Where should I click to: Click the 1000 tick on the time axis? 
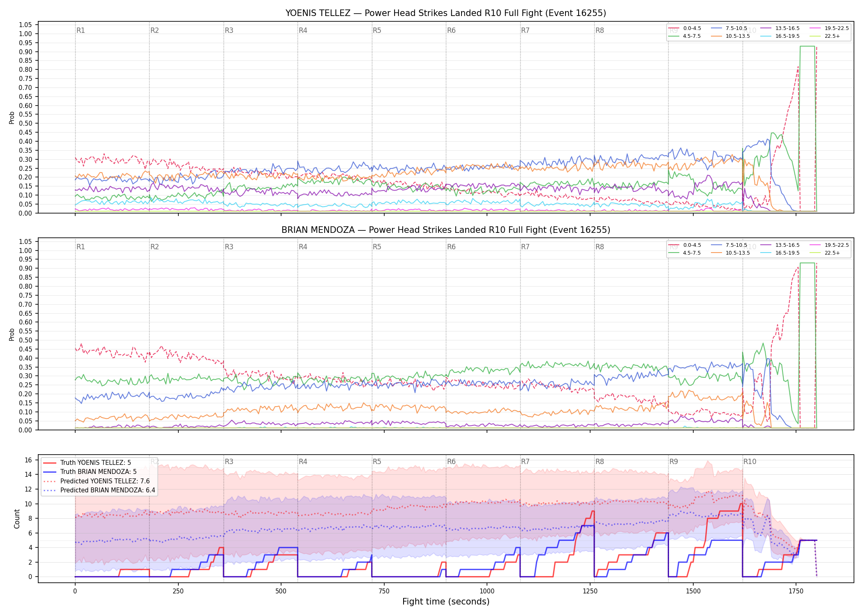pos(487,591)
